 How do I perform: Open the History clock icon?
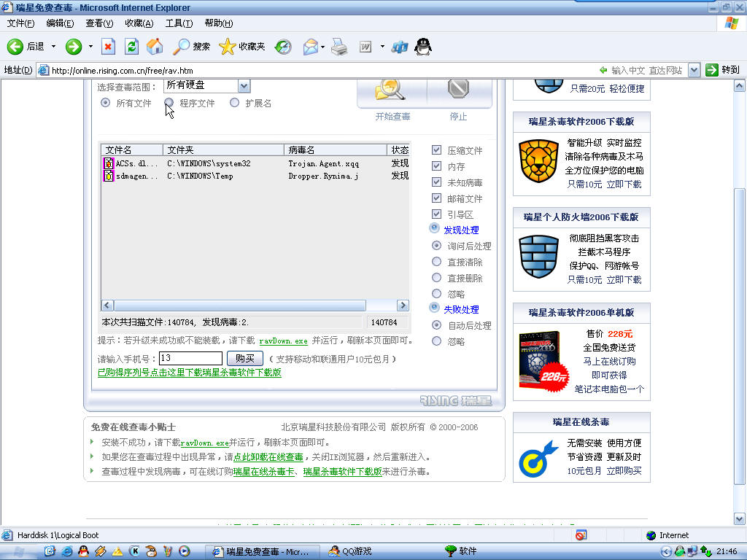[283, 46]
